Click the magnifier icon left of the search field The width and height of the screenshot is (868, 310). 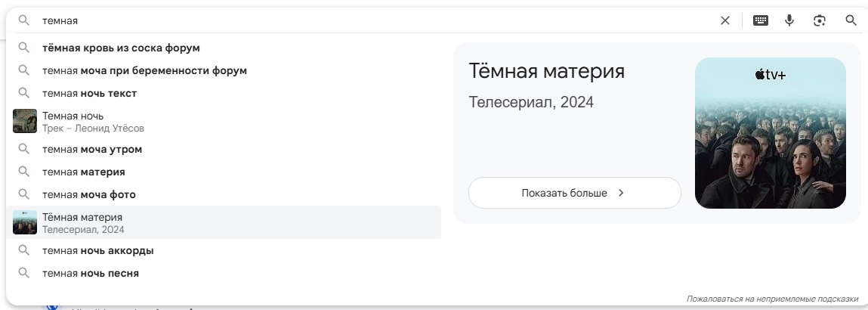(x=24, y=20)
